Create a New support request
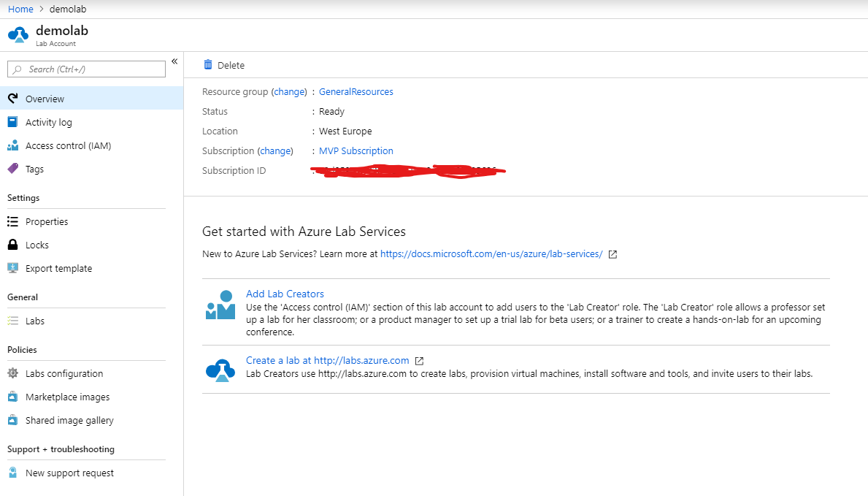Viewport: 868px width, 496px height. tap(69, 473)
